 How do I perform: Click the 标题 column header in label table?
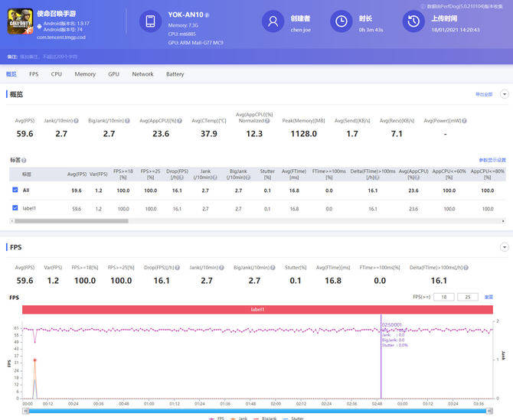point(27,174)
